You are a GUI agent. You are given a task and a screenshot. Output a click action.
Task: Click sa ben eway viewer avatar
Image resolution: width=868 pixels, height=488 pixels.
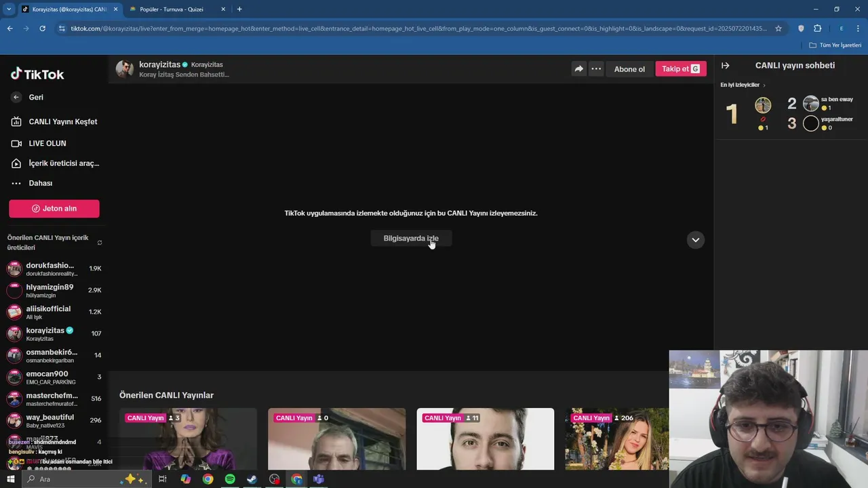coord(811,104)
